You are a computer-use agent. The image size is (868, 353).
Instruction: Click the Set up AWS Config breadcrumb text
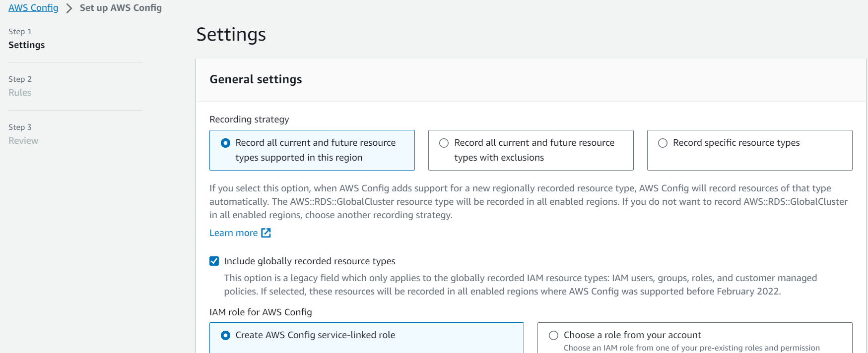pyautogui.click(x=121, y=8)
